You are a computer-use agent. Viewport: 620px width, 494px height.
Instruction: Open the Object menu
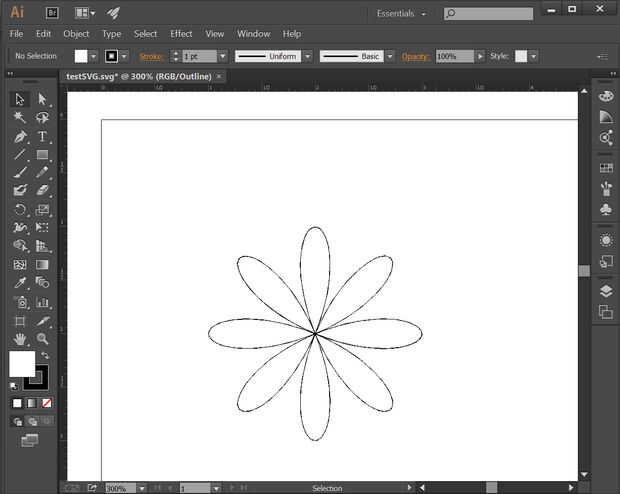(76, 34)
